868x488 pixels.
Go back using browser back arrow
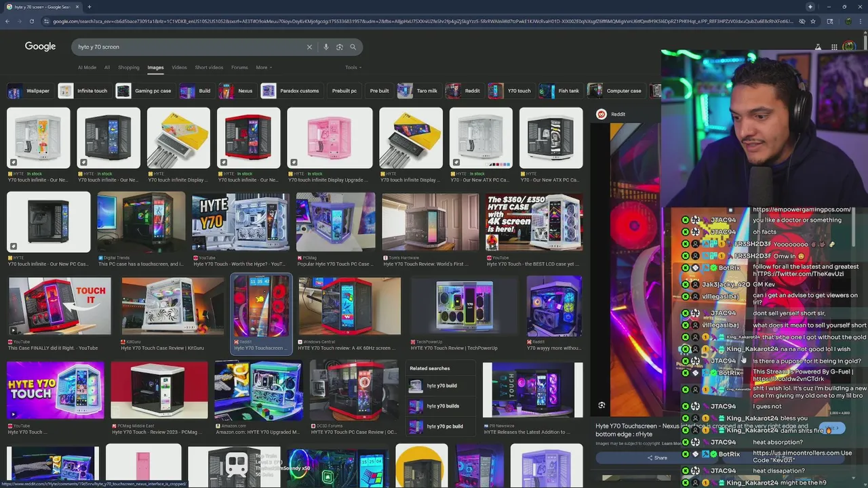pos(7,21)
